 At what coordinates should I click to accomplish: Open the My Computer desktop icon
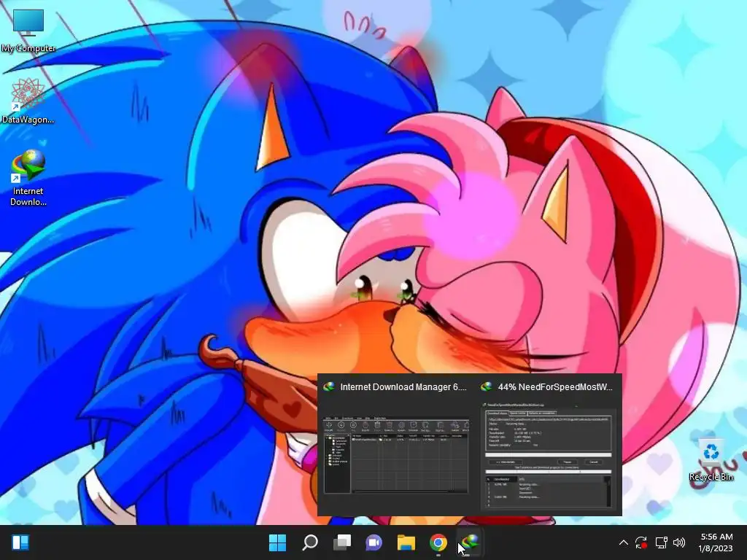28,31
